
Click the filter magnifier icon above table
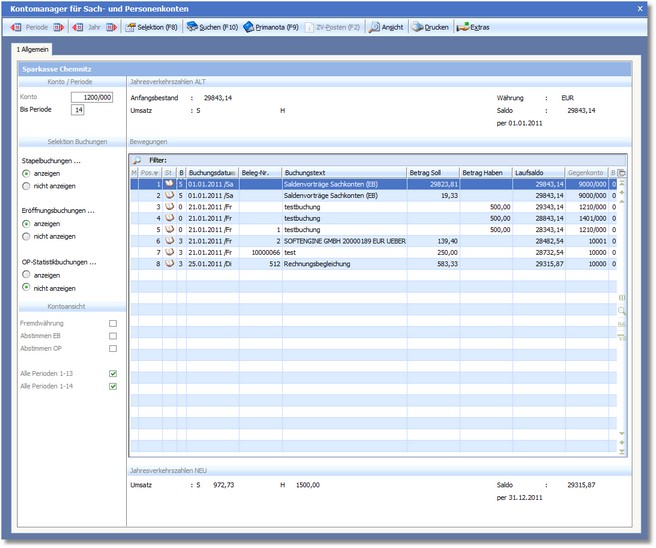coord(137,160)
